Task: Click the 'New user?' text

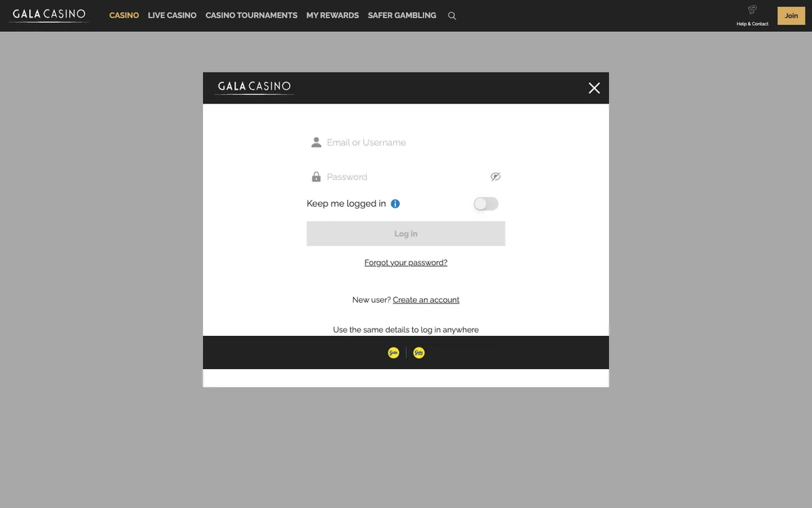Action: click(371, 300)
